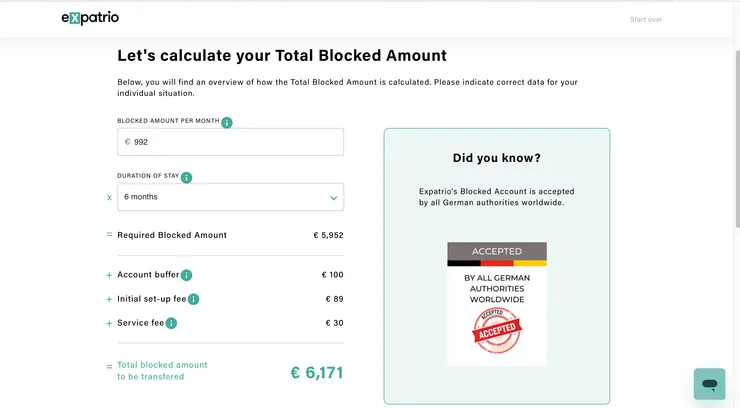Click the Required Blocked Amount label
Viewport: 740px width, 408px height.
[x=172, y=235]
